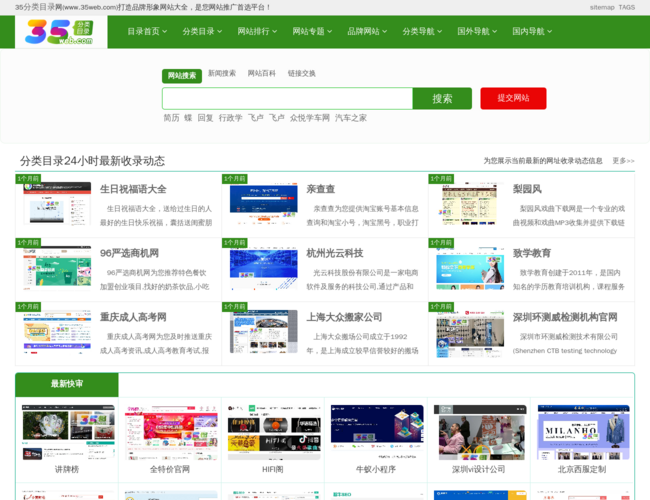Open the 牛蚁小程序 thumbnail
Viewport: 650px width, 500px height.
click(x=377, y=432)
